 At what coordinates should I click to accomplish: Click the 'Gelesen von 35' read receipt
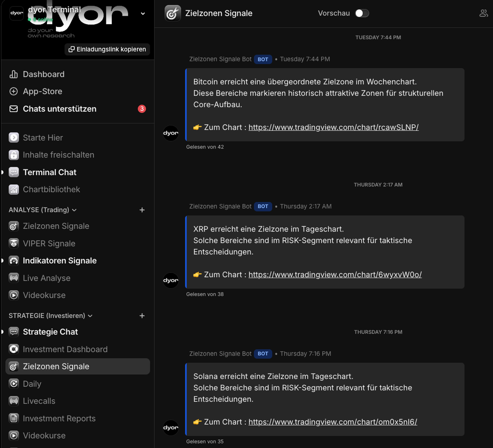point(205,441)
